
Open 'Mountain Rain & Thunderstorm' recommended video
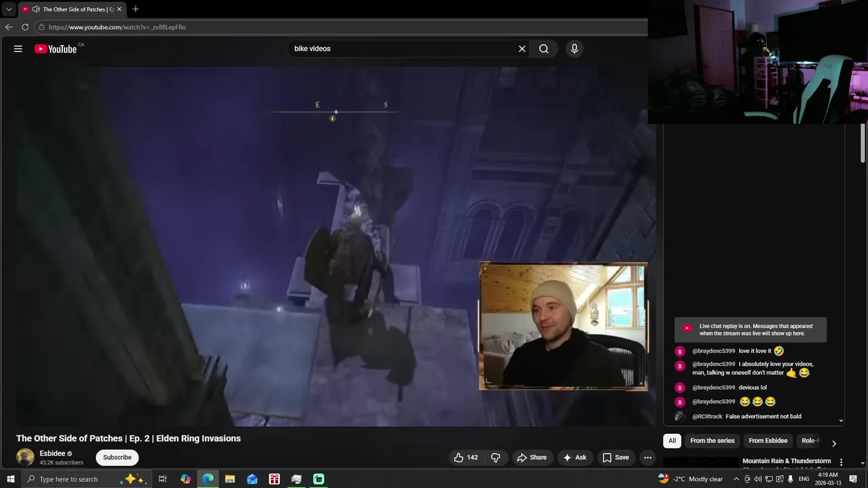point(787,461)
